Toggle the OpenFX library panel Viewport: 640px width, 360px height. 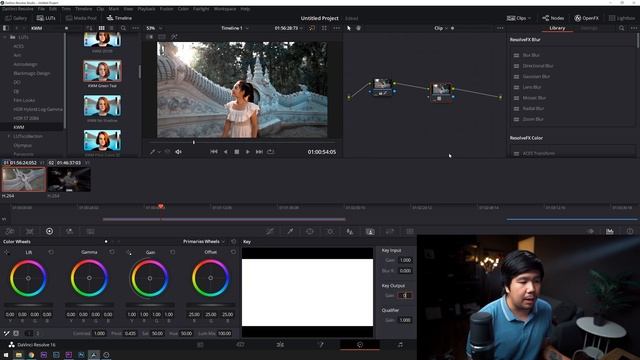coord(587,18)
